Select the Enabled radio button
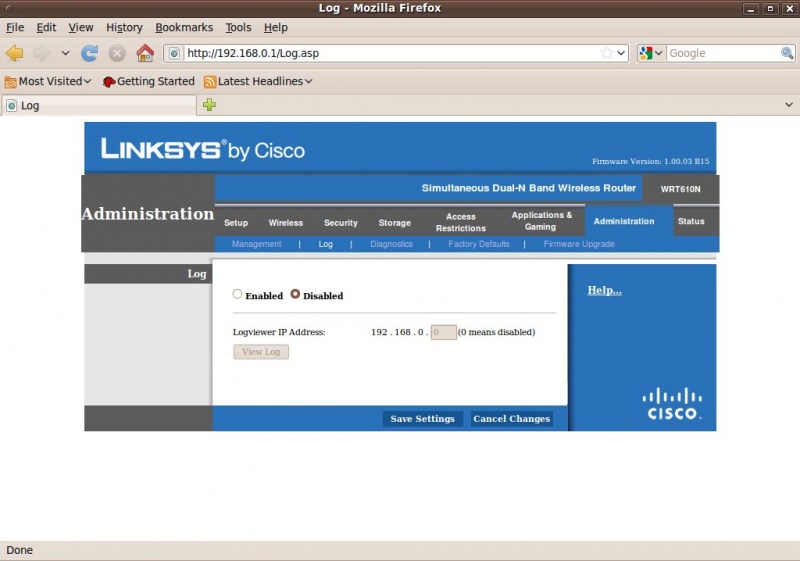The height and width of the screenshot is (561, 800). click(238, 295)
